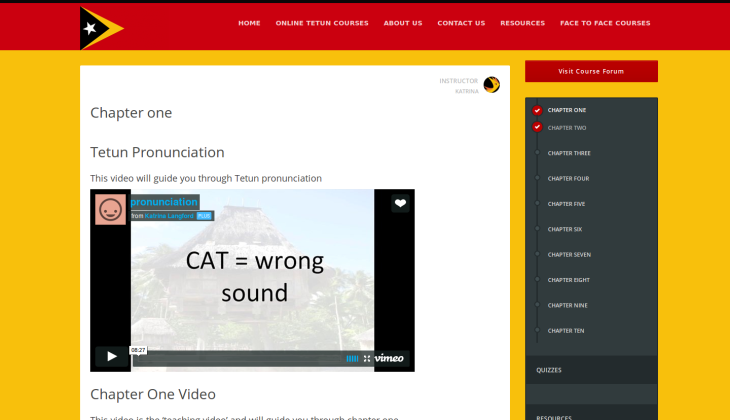Viewport: 730px width, 420px height.
Task: Select Chapter Five in sidebar
Action: click(566, 204)
